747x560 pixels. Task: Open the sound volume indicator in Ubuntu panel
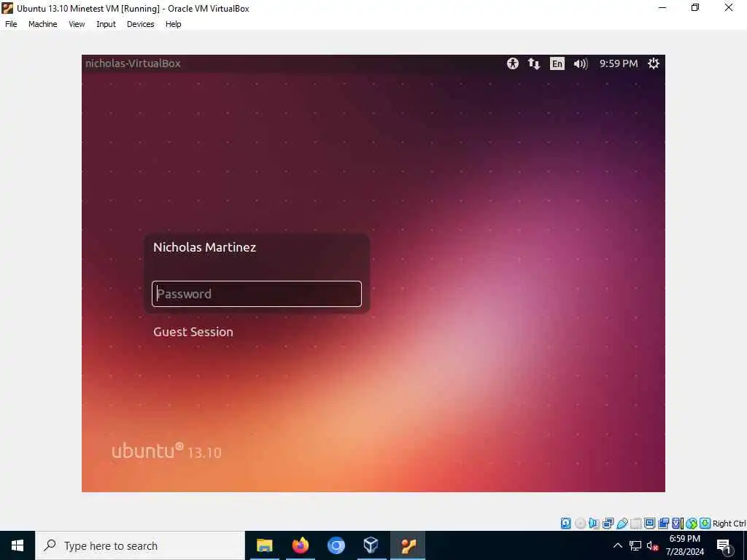580,63
